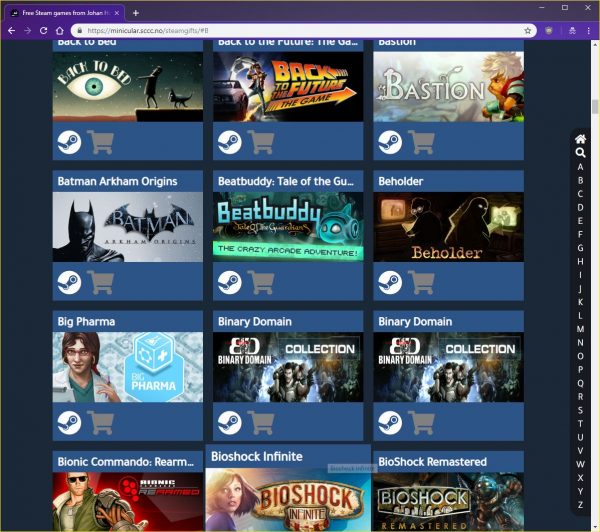Click the Steam icon under Beatbuddy

[x=230, y=282]
